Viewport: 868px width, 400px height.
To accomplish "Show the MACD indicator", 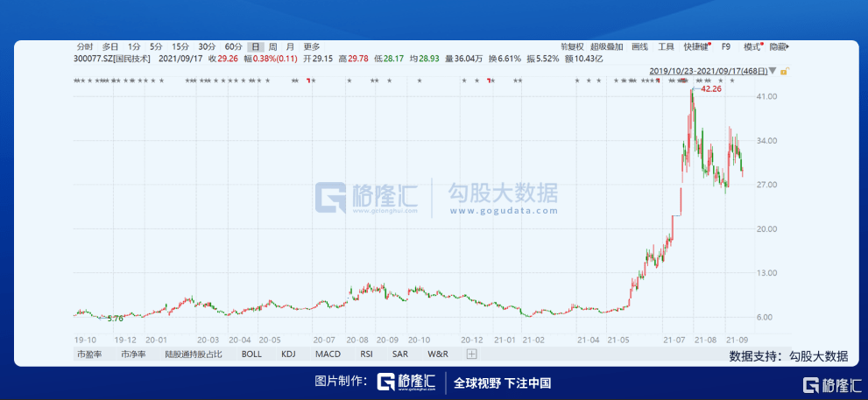I will coord(328,354).
